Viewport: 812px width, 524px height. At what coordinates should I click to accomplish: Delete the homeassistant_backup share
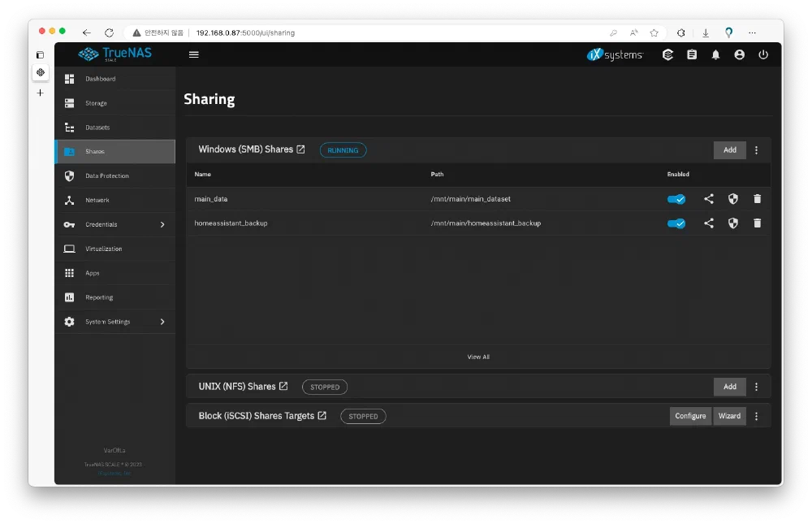[x=758, y=223]
